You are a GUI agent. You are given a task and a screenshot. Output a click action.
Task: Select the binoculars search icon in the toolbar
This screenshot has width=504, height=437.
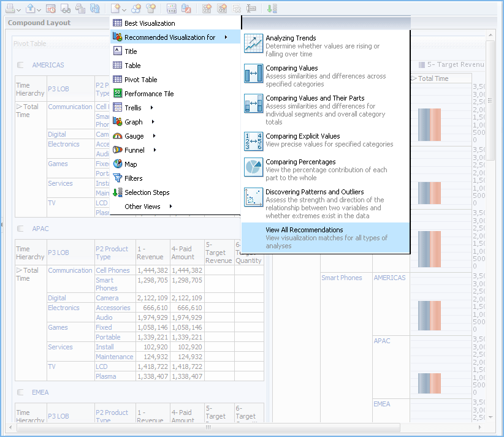pos(65,8)
